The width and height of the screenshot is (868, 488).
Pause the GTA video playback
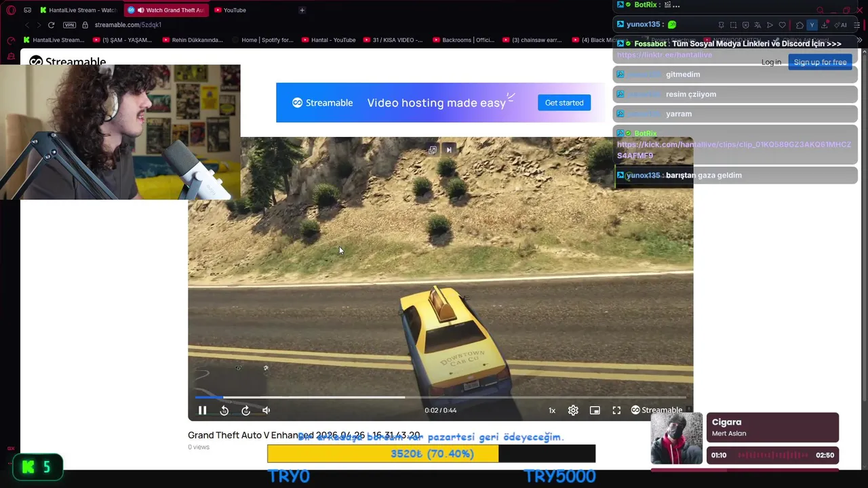pyautogui.click(x=202, y=410)
